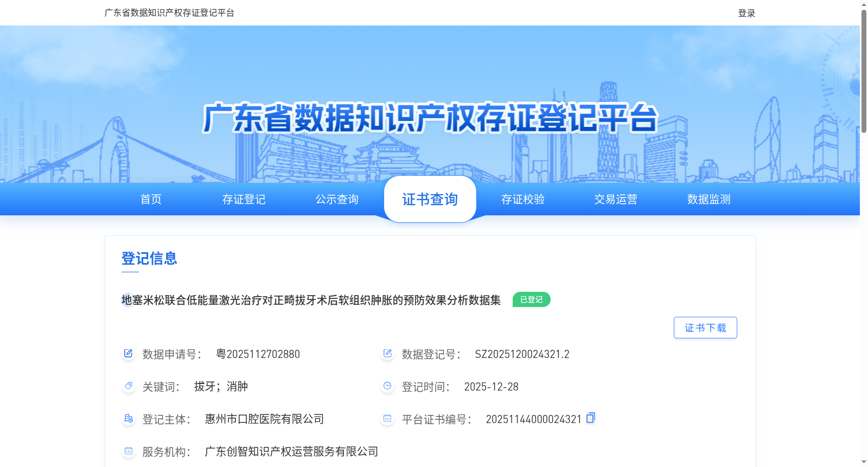Open the 数据监测 tab
The width and height of the screenshot is (868, 467).
709,199
